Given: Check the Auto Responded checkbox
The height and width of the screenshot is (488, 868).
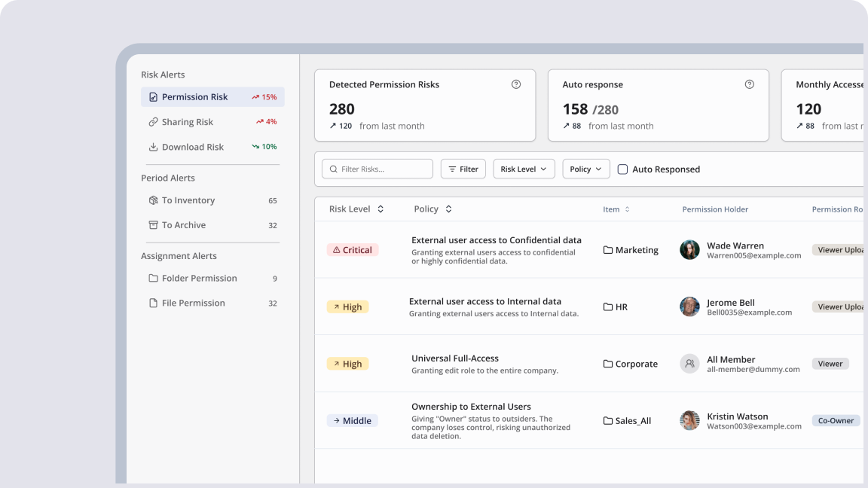Looking at the screenshot, I should pos(623,169).
